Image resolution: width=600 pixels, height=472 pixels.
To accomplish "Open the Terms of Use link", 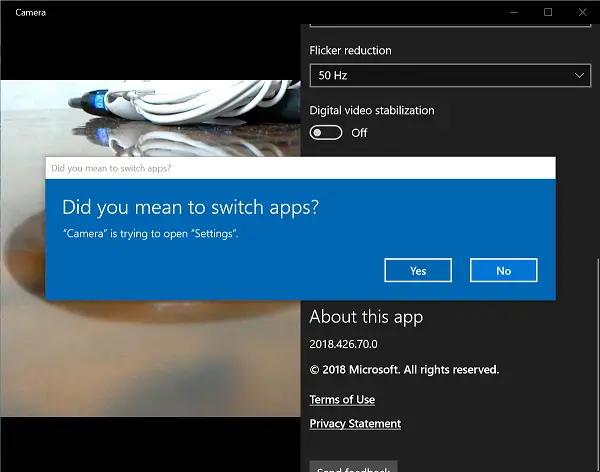I will [342, 400].
